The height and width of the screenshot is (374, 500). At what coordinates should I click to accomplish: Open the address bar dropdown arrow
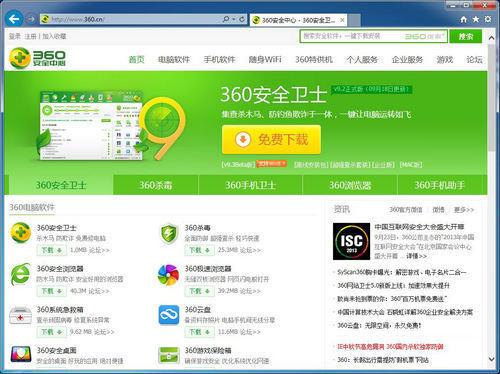pyautogui.click(x=234, y=19)
